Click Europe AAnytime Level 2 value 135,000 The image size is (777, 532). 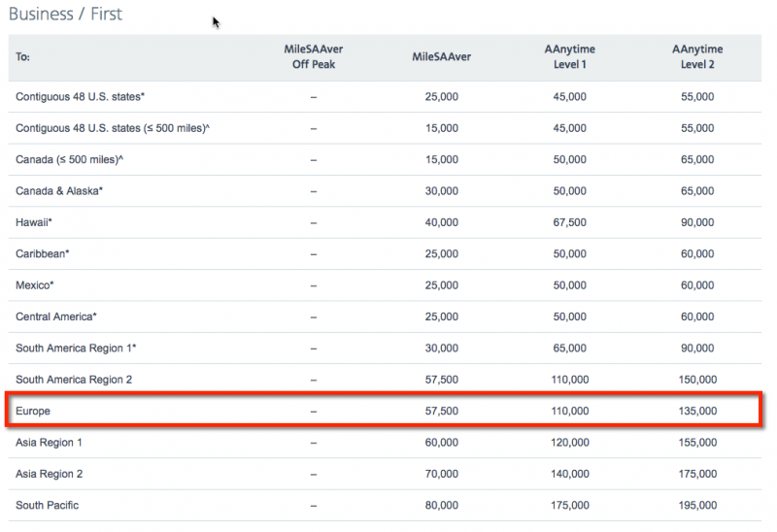click(697, 412)
